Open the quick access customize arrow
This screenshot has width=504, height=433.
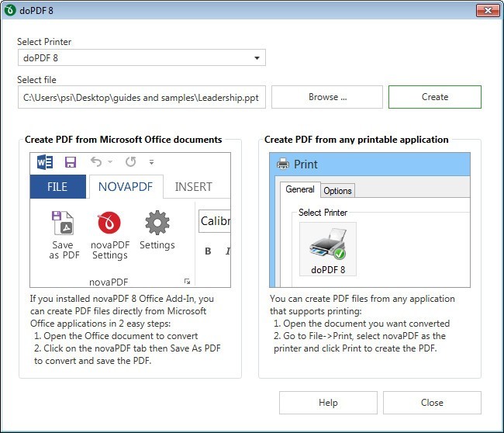151,162
